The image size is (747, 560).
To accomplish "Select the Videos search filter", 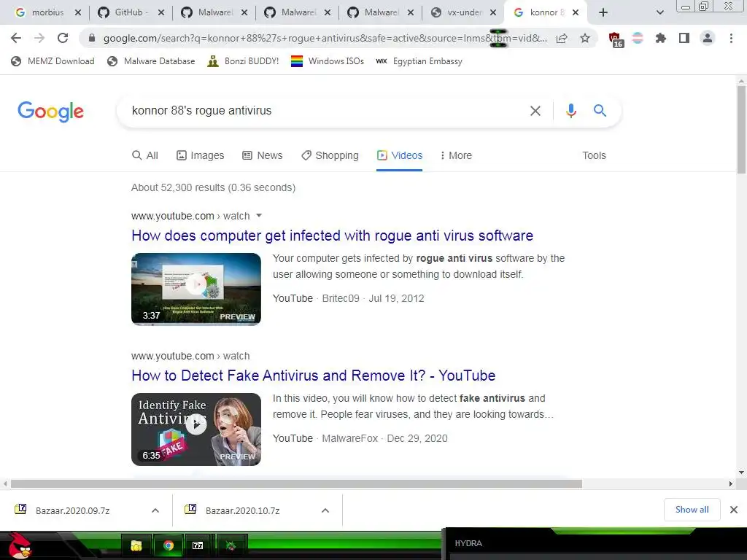I will tap(399, 156).
